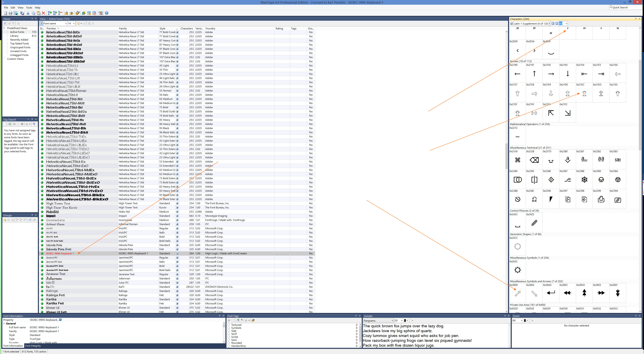Click the Paste clipboard icon
Viewport: 644px width, 354px height.
click(x=39, y=13)
